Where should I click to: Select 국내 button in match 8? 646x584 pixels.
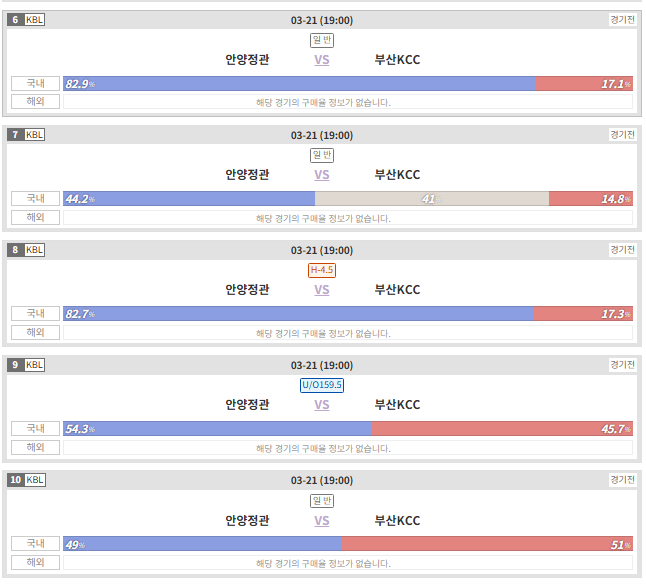(35, 314)
